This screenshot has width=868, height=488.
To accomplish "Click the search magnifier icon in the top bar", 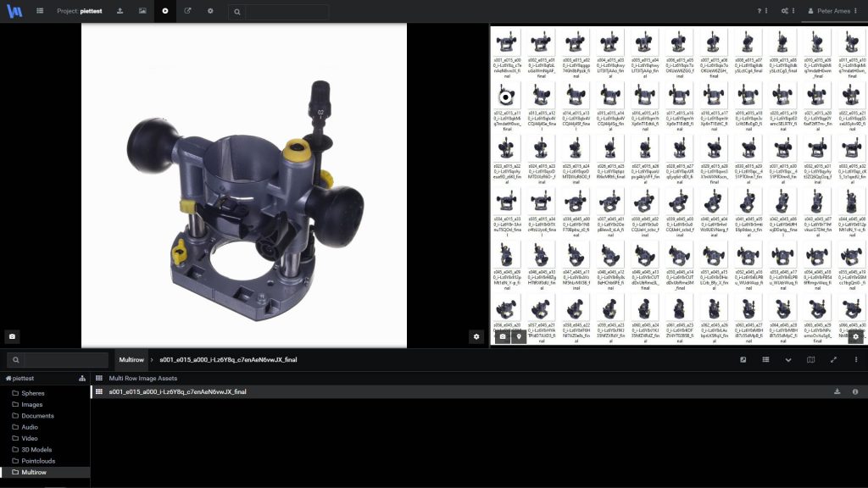I will (237, 12).
